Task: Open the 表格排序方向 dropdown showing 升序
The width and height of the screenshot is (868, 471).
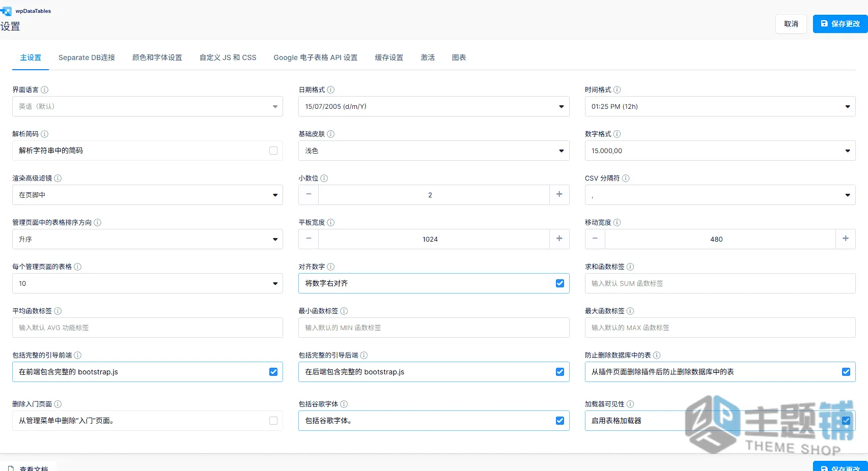Action: pos(148,239)
